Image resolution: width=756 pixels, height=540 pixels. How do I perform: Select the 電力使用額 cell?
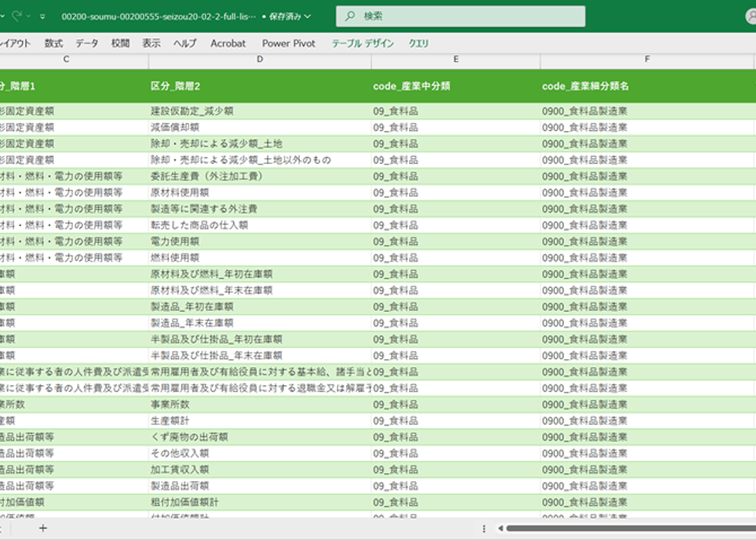260,241
